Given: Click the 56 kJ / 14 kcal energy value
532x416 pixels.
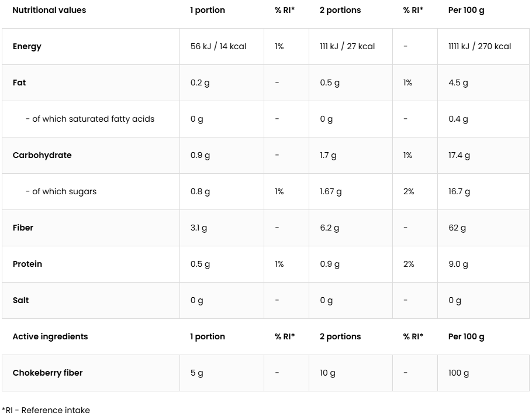Looking at the screenshot, I should pyautogui.click(x=218, y=46).
